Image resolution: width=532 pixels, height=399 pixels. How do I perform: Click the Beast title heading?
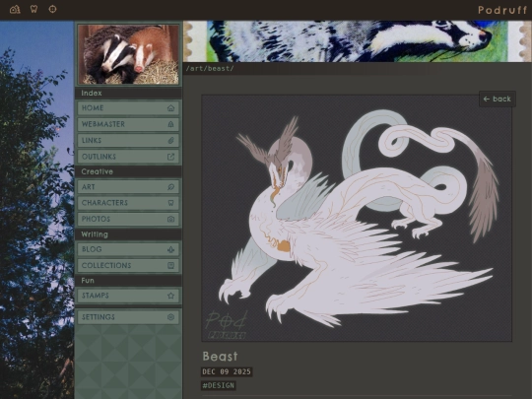(x=221, y=357)
